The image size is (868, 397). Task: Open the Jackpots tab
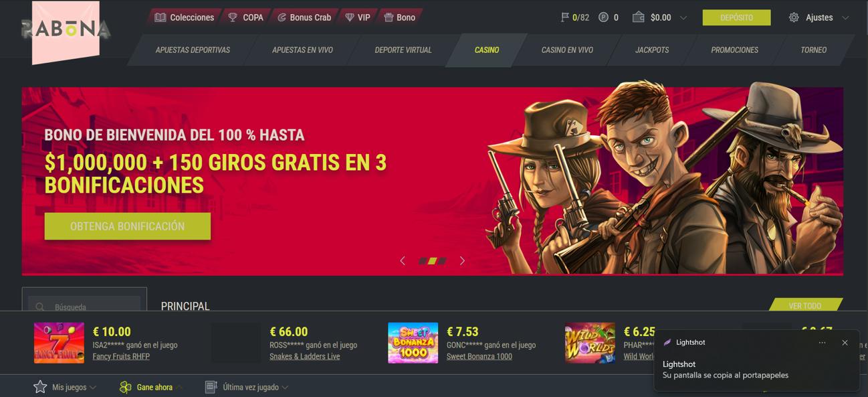pyautogui.click(x=652, y=50)
